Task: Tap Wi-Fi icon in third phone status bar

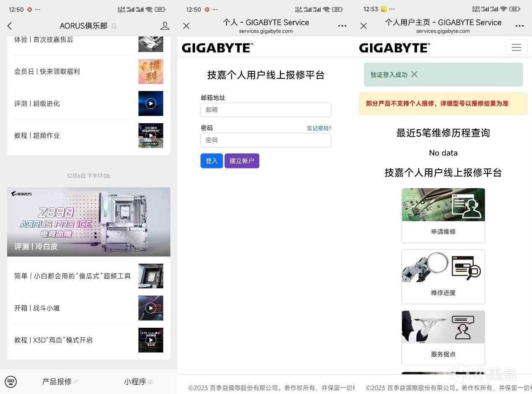Action: (x=503, y=9)
